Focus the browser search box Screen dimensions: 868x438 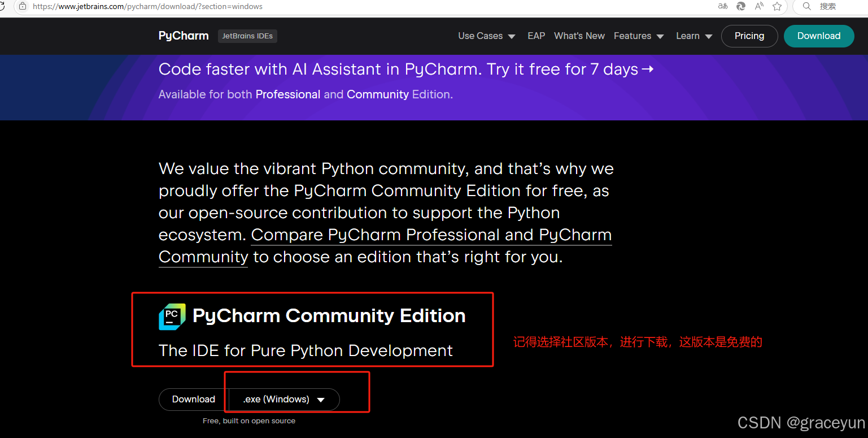click(830, 6)
